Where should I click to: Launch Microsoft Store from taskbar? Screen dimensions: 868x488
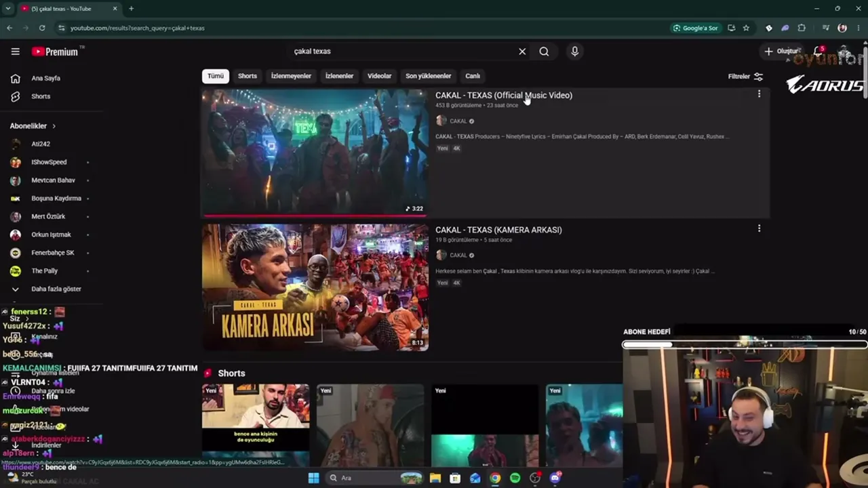(x=455, y=478)
